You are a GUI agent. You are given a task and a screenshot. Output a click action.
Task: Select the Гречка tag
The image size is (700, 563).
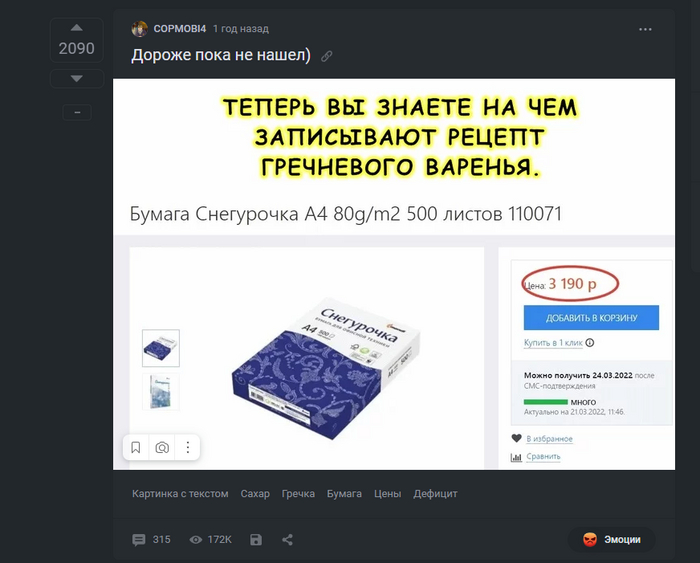298,494
